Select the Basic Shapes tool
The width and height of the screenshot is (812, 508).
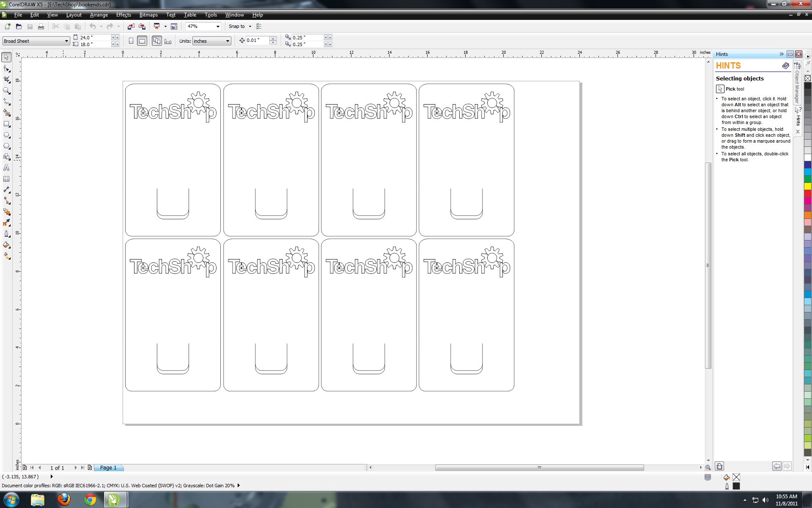click(x=6, y=157)
